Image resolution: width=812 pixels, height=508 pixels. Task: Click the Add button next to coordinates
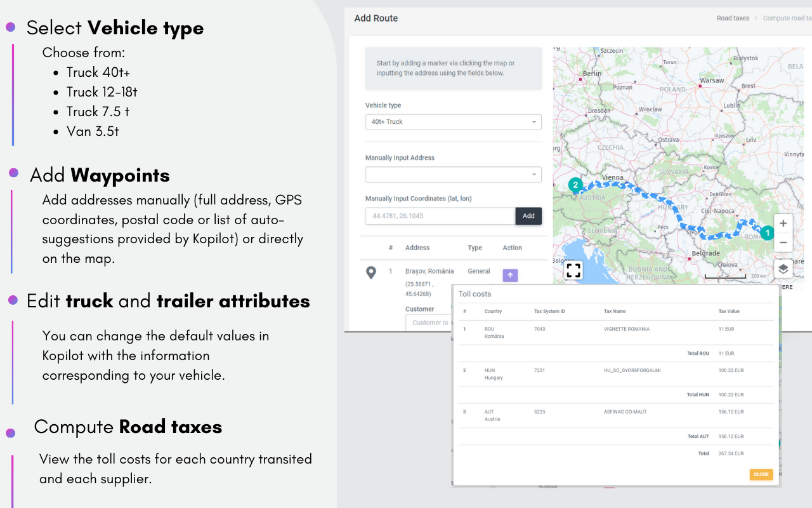528,216
